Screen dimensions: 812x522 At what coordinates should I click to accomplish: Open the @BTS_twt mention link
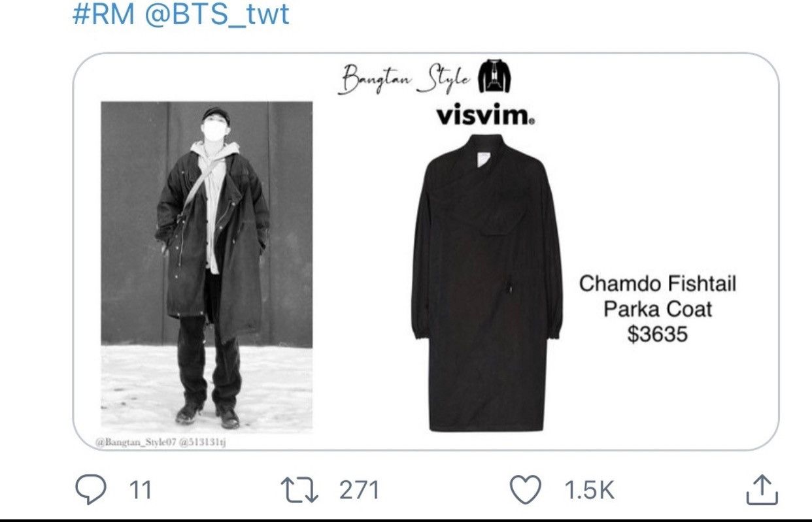pyautogui.click(x=216, y=14)
